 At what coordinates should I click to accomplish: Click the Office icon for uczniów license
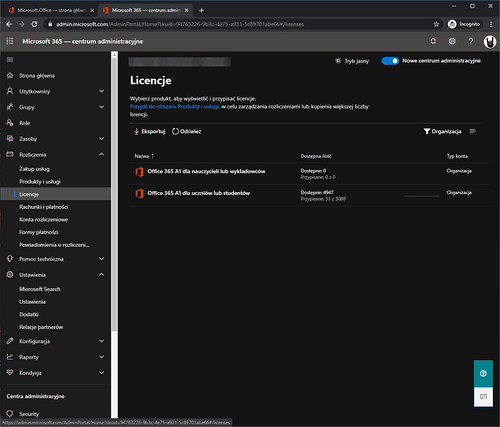(x=139, y=194)
